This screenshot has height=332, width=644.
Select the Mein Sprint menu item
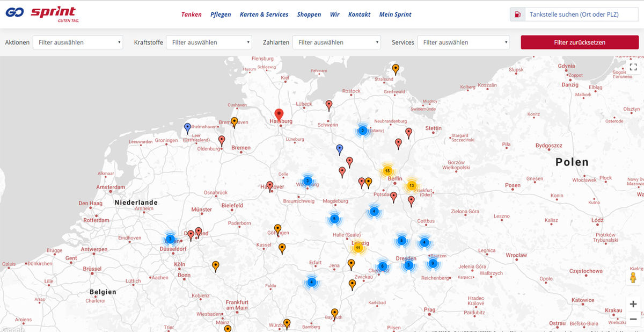pos(396,14)
